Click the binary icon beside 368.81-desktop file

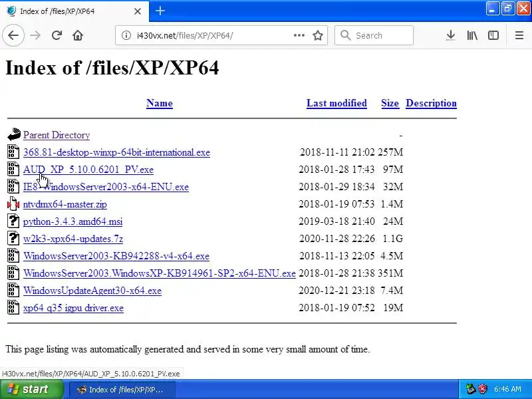click(13, 152)
